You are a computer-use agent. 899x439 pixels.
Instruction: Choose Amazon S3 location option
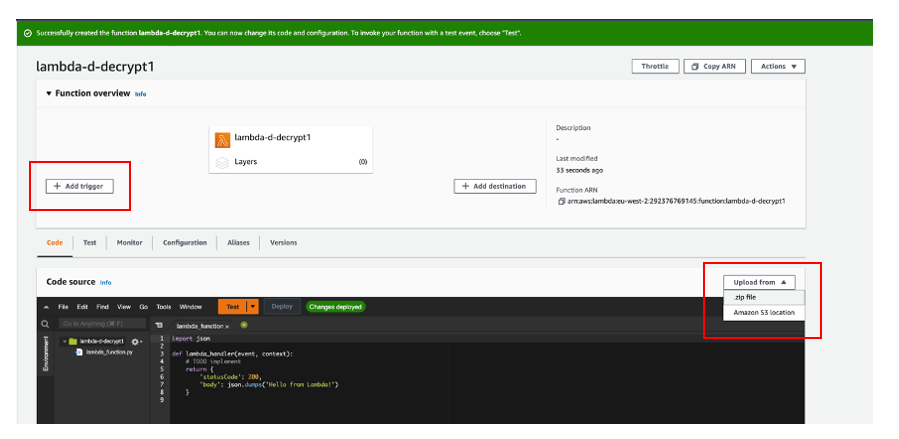(764, 313)
